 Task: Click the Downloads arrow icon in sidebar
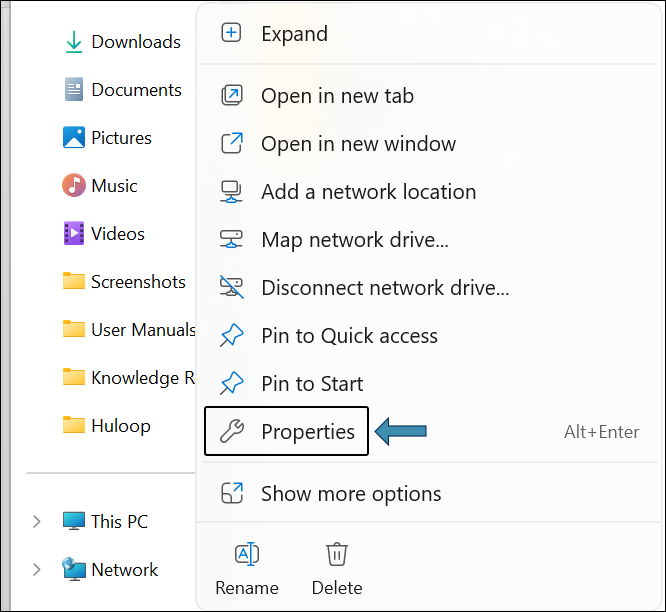[74, 42]
